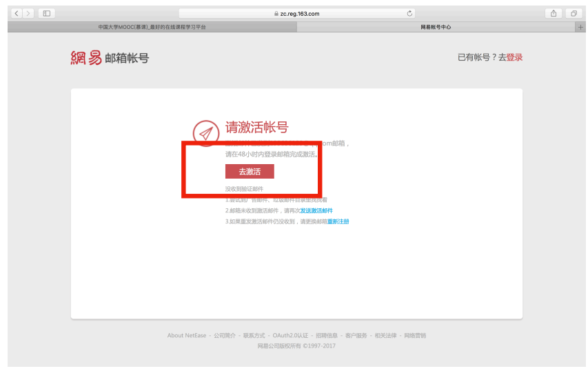This screenshot has height=371, width=588.
Task: Open the 招聘信息 footer link
Action: [x=327, y=336]
